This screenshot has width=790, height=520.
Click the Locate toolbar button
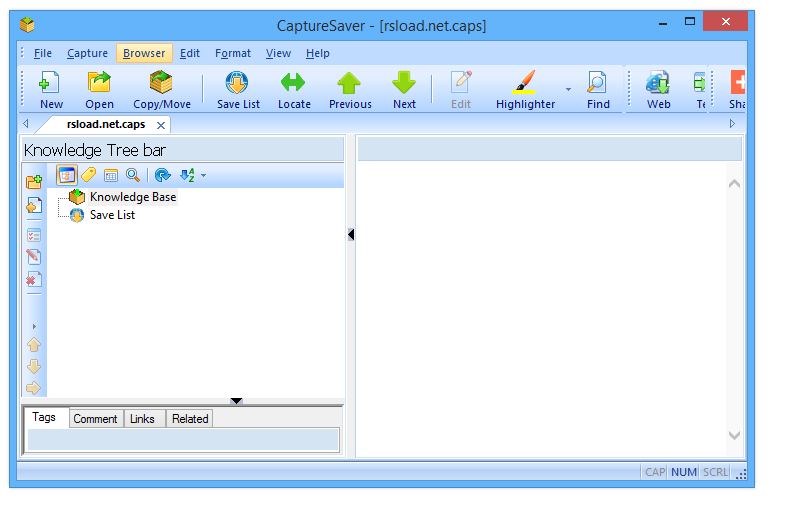294,90
